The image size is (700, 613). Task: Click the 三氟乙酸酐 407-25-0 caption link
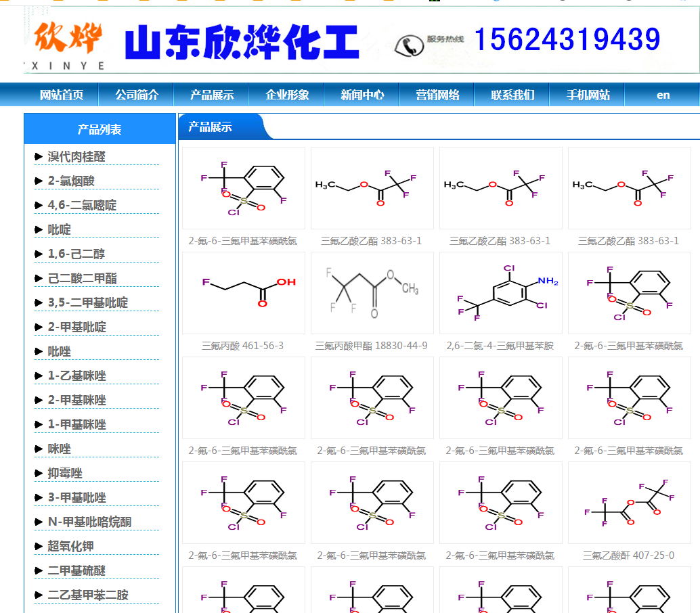coord(628,555)
